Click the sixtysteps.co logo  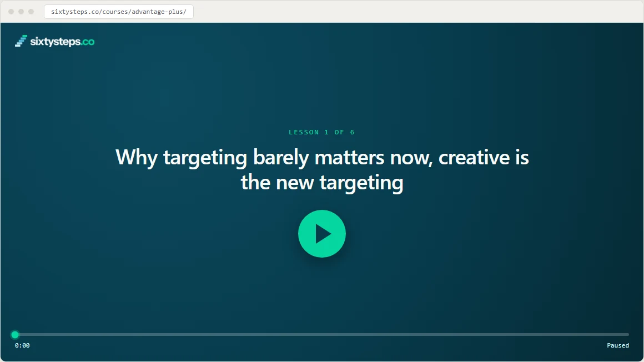click(54, 41)
